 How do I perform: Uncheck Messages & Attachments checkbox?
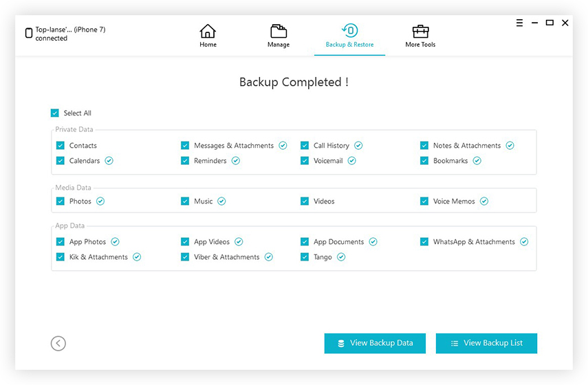click(185, 146)
